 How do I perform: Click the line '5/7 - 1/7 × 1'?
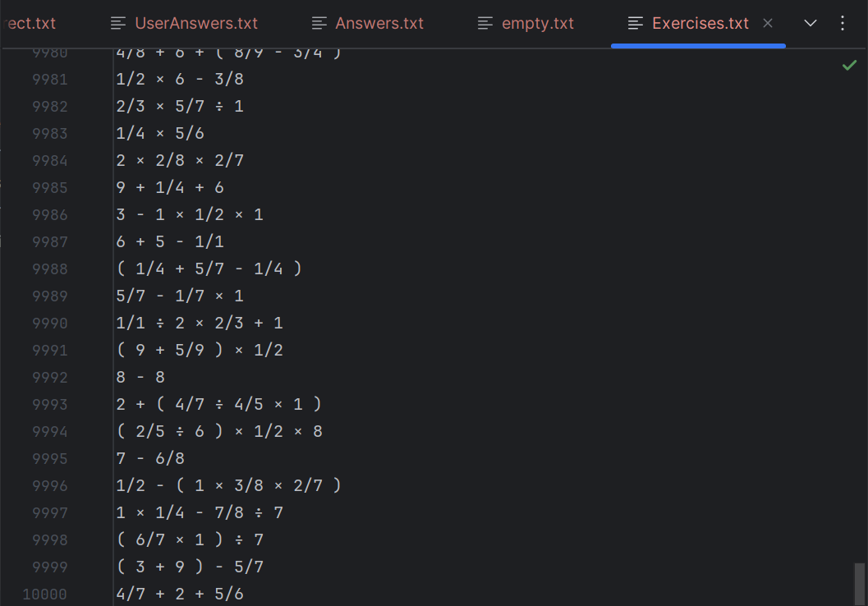180,296
